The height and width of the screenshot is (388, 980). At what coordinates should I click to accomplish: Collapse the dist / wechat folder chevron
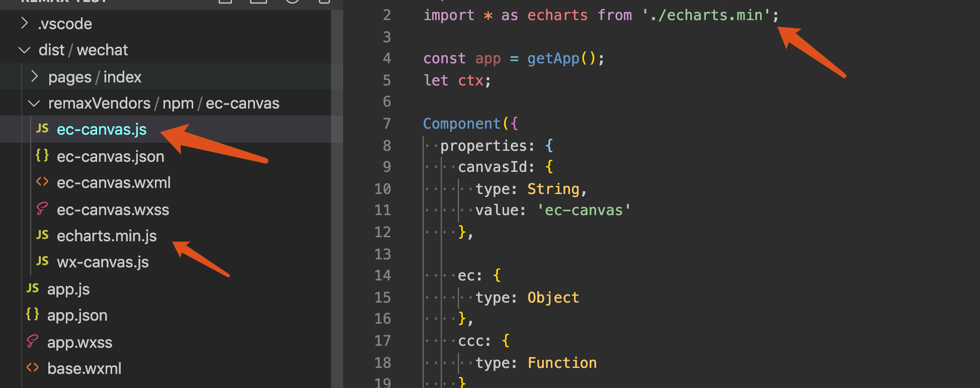[24, 50]
